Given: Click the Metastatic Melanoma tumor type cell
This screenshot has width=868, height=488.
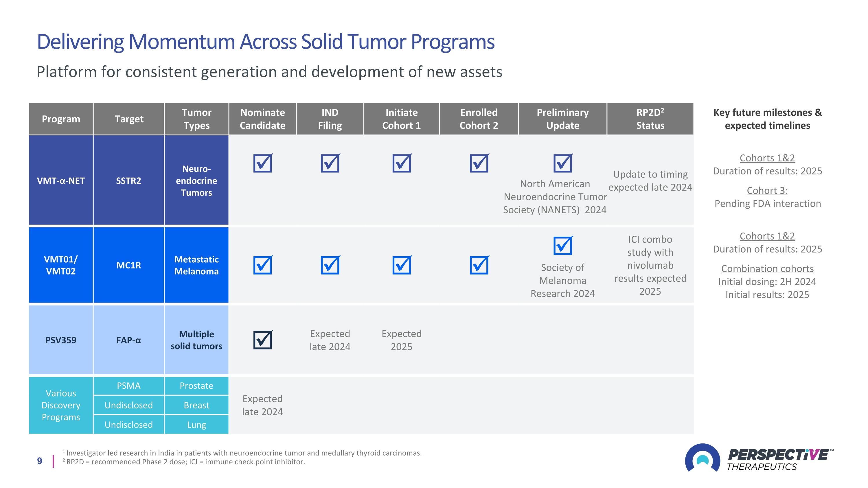Looking at the screenshot, I should click(196, 265).
